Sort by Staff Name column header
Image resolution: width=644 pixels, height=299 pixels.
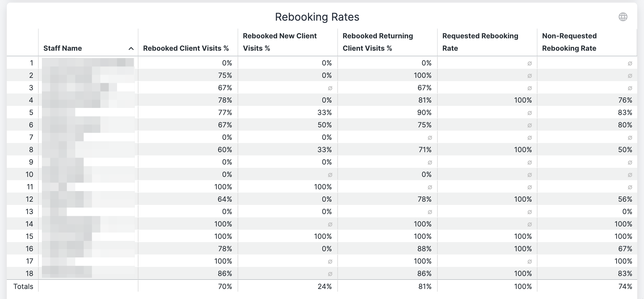tap(63, 48)
